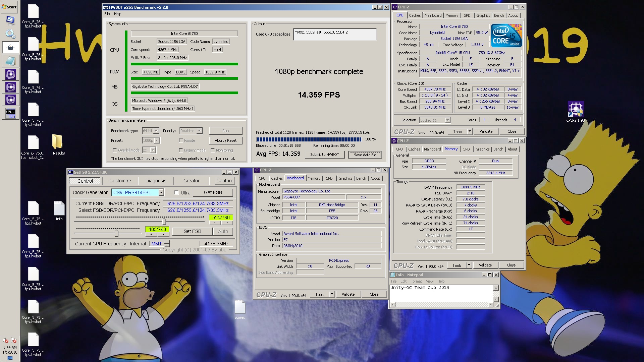This screenshot has width=644, height=362.
Task: Open Bench tab in Memory CPU-Z window
Action: [498, 149]
